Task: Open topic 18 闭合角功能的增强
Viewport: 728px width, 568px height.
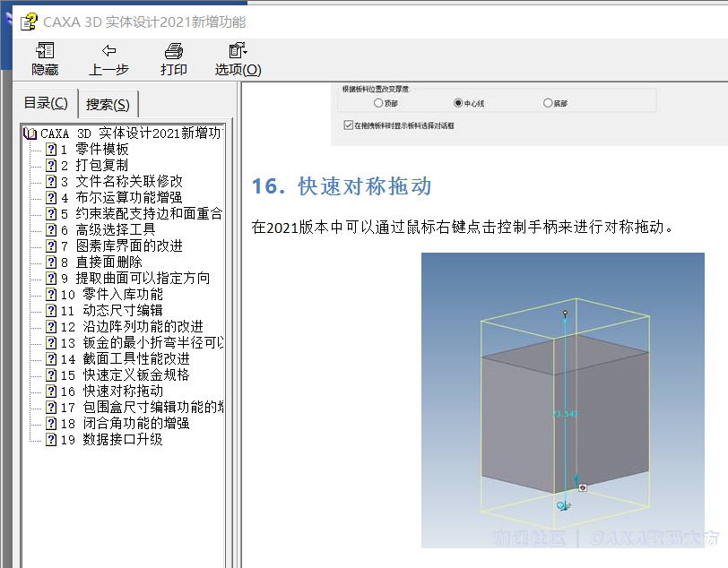Action: (x=126, y=423)
